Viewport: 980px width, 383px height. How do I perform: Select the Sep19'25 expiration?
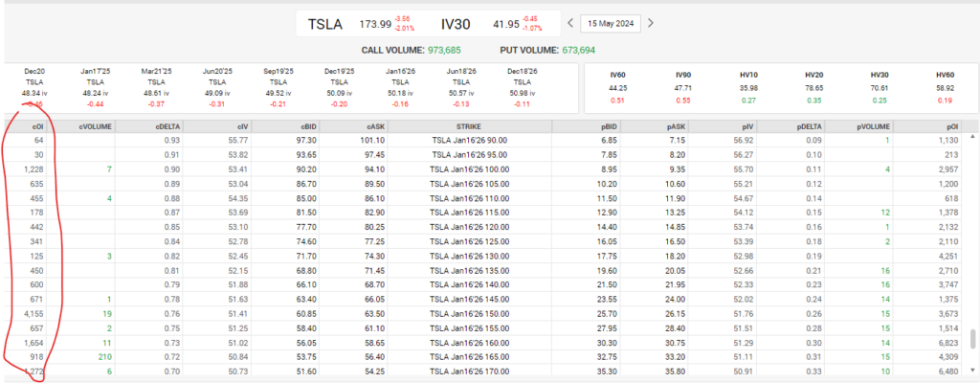click(278, 87)
